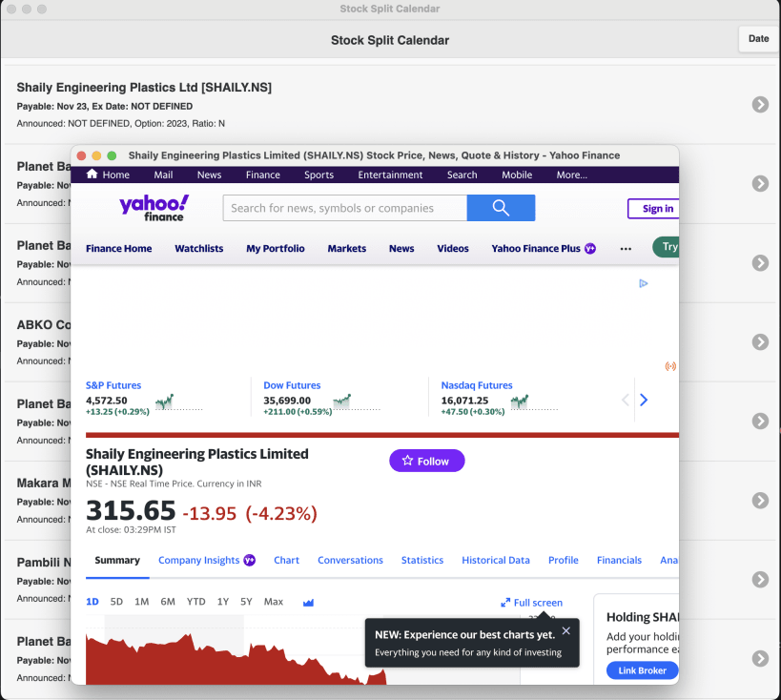Open Videos navigation item

click(x=453, y=249)
